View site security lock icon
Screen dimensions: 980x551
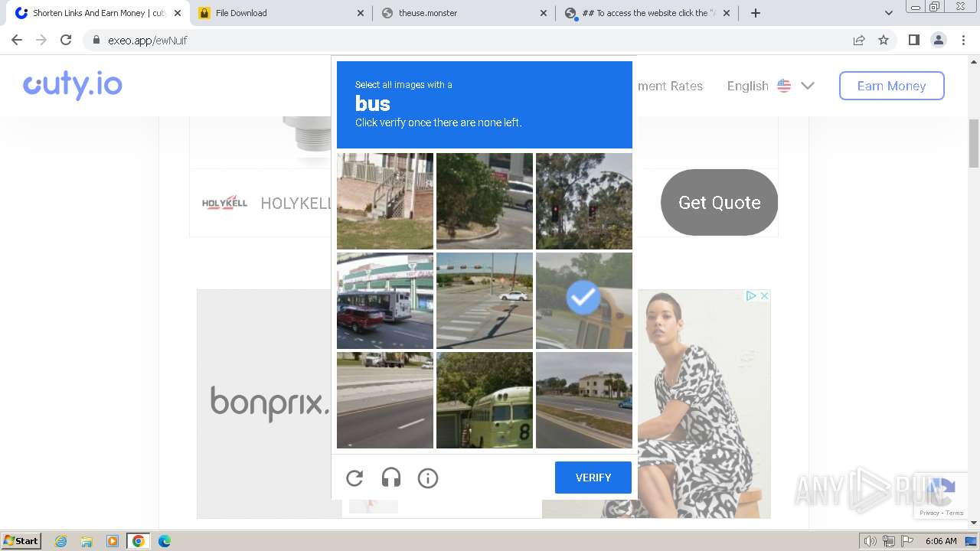96,40
